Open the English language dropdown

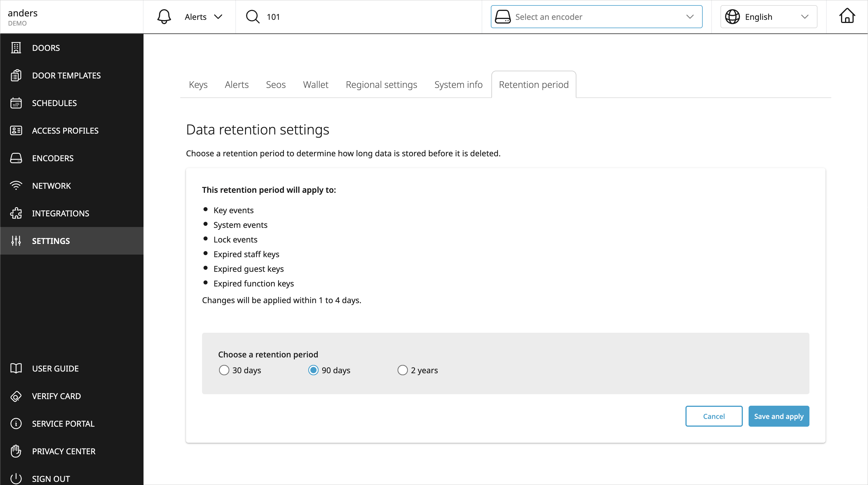coord(768,17)
